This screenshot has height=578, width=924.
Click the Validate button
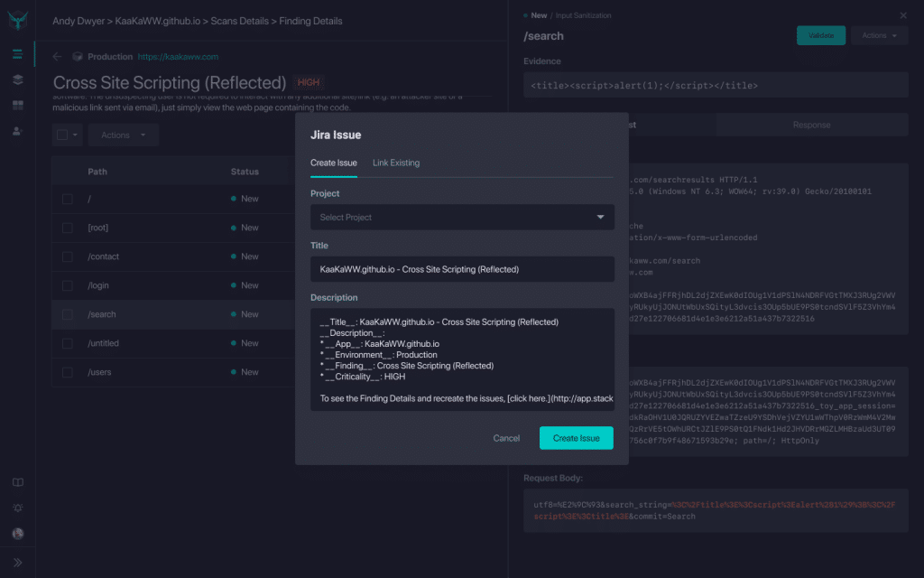[x=821, y=35]
